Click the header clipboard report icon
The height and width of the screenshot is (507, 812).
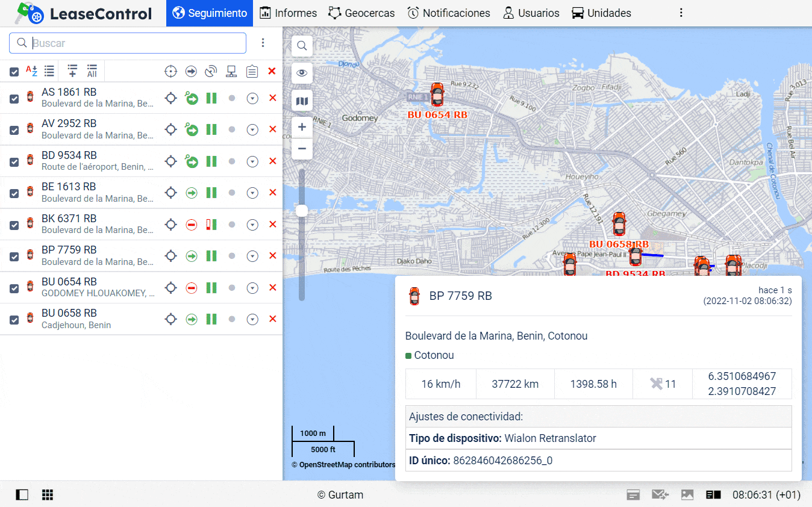click(252, 72)
